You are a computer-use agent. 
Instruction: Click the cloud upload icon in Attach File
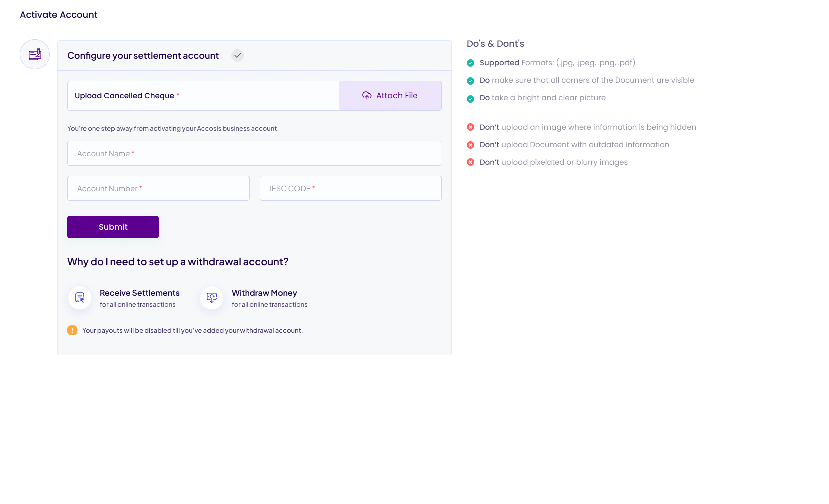[x=367, y=95]
